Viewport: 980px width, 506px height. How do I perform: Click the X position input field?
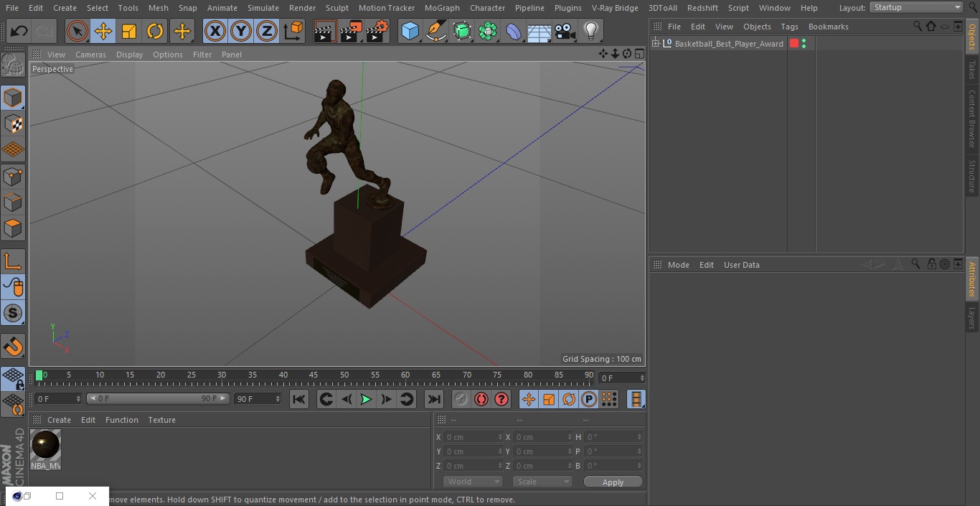coord(473,437)
